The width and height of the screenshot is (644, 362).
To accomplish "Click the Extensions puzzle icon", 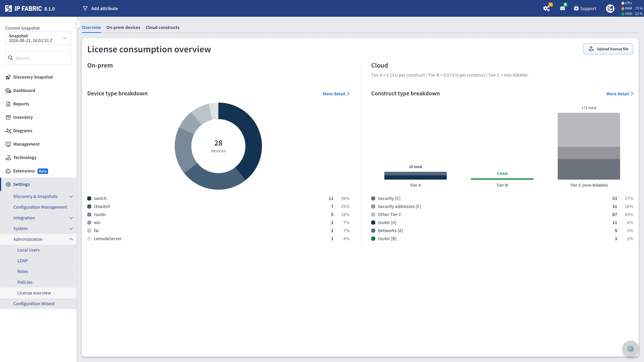I will pyautogui.click(x=8, y=171).
